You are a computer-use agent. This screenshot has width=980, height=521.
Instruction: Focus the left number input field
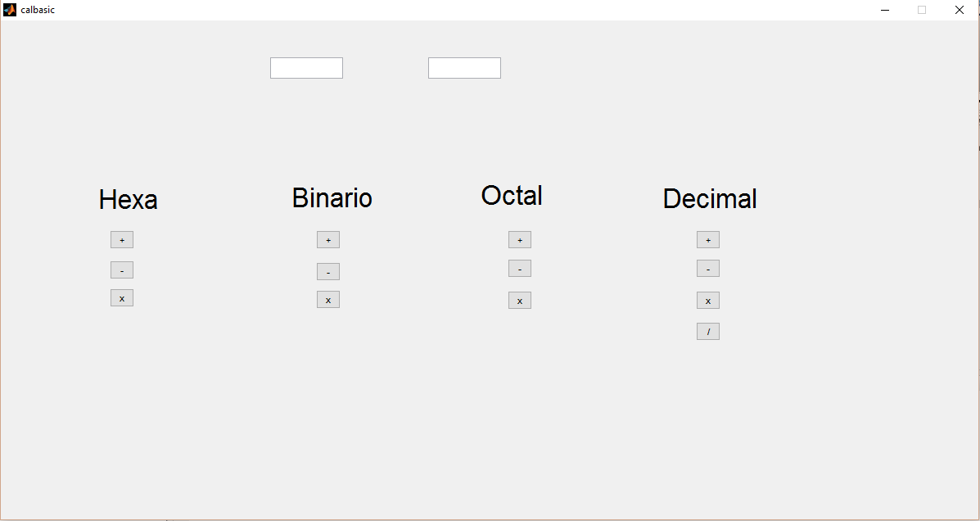306,68
